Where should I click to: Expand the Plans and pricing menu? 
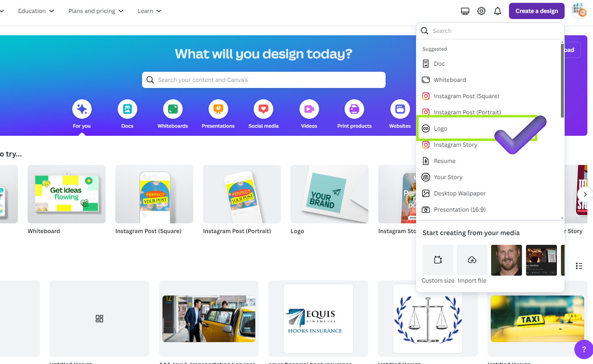tap(96, 11)
